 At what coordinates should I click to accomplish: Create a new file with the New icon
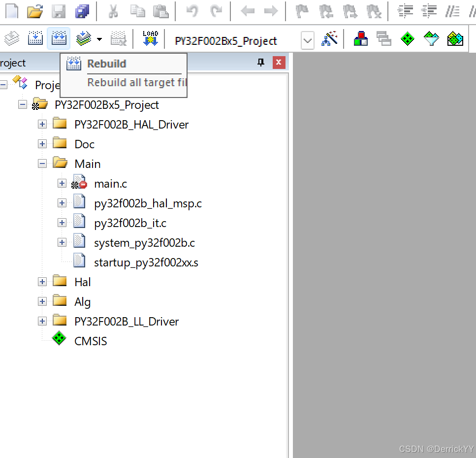pyautogui.click(x=12, y=11)
